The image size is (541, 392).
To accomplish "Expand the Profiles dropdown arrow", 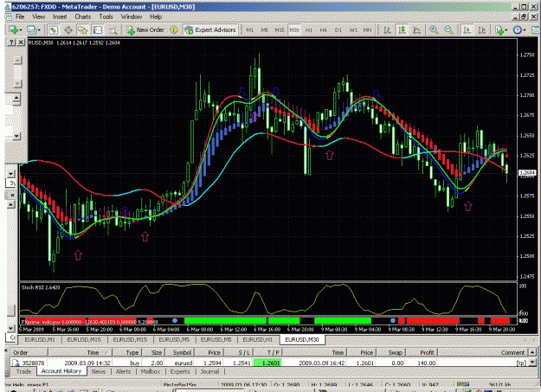I will (38, 30).
